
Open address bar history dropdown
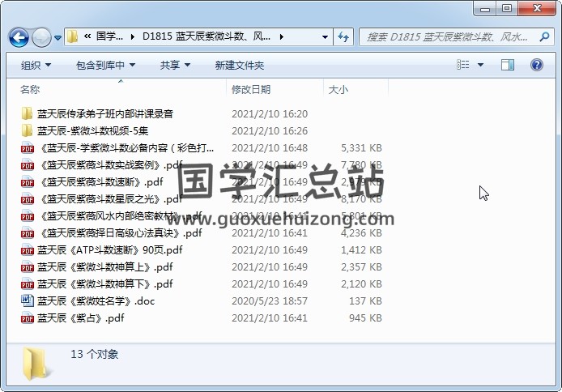click(325, 36)
